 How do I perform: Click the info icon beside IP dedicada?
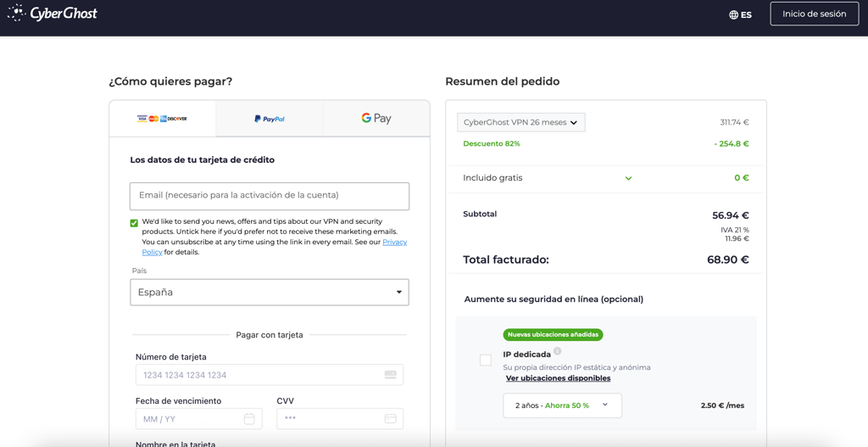point(558,351)
